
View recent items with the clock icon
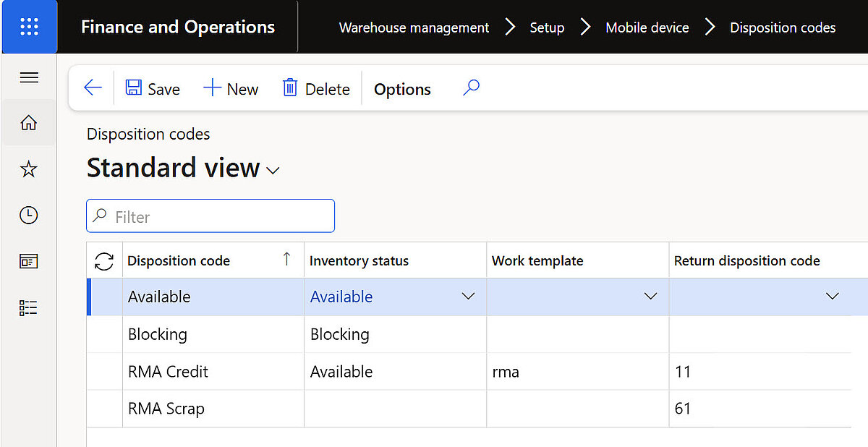[29, 215]
